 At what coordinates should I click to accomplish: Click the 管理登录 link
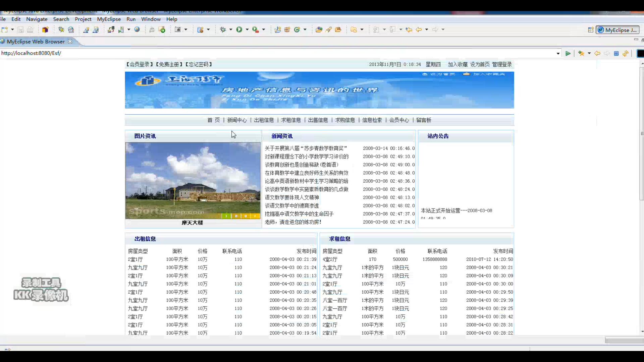(x=502, y=64)
